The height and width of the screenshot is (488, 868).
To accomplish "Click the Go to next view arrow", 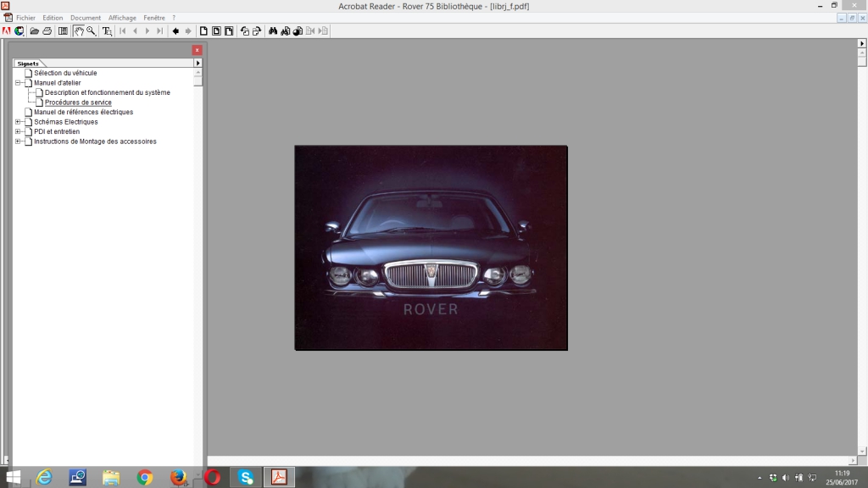I will 188,31.
